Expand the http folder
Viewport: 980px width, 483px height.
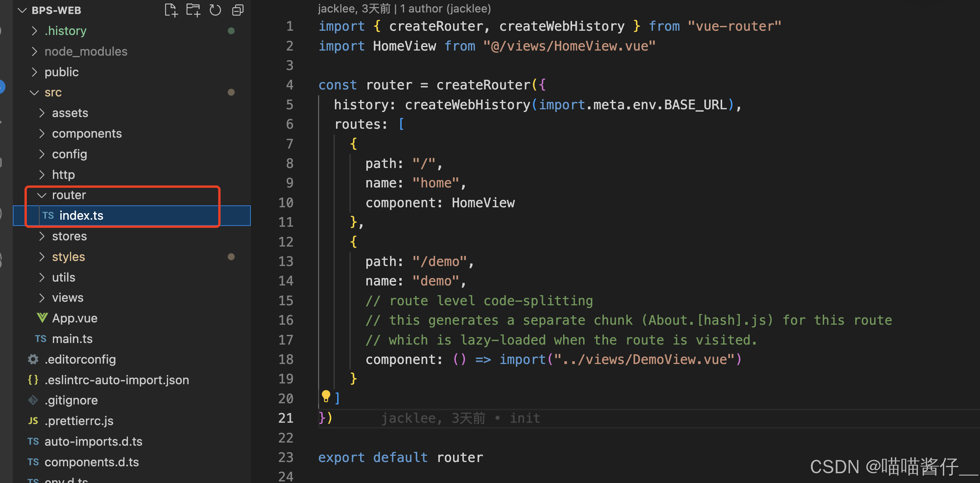(x=42, y=175)
